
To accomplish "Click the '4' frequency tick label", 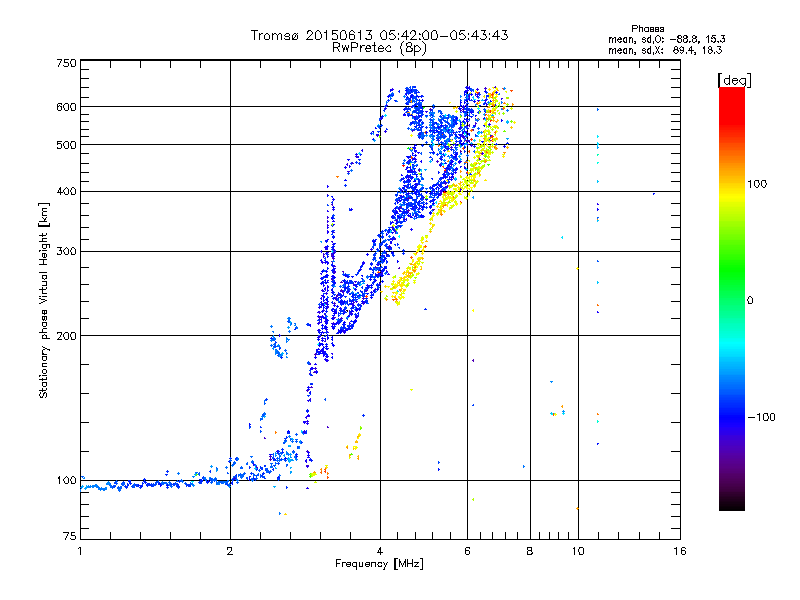I will (x=380, y=551).
